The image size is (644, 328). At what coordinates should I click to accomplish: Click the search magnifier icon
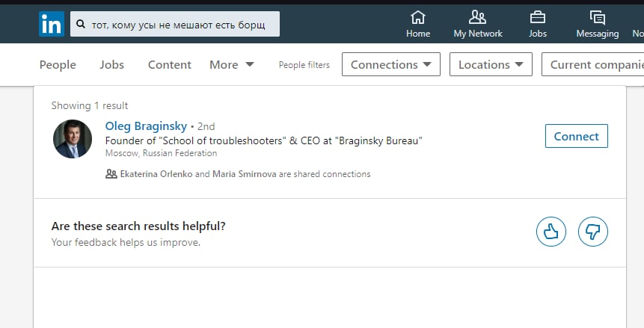pyautogui.click(x=81, y=25)
